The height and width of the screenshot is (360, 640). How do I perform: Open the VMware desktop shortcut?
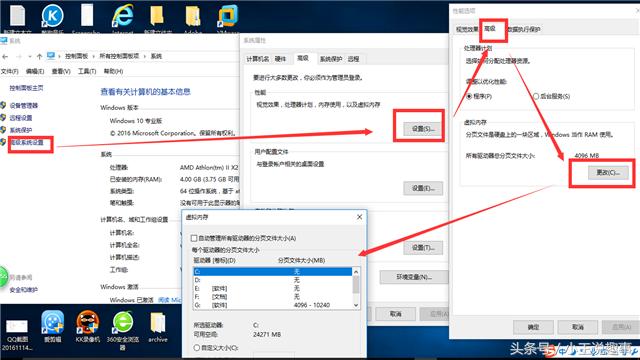pyautogui.click(x=227, y=16)
